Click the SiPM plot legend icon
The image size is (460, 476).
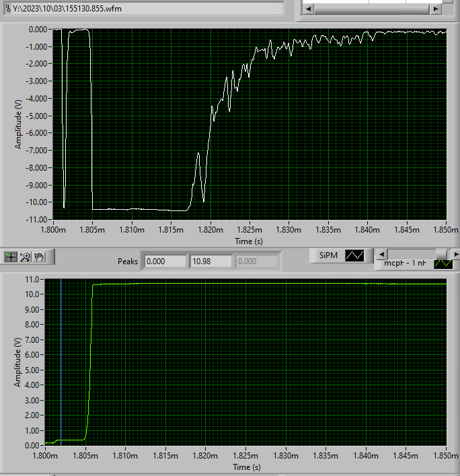(354, 255)
